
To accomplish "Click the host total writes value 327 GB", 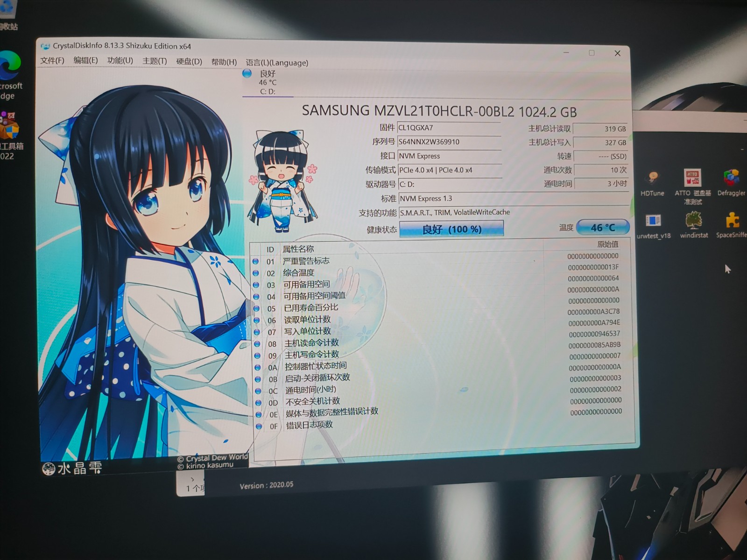I will pyautogui.click(x=600, y=142).
